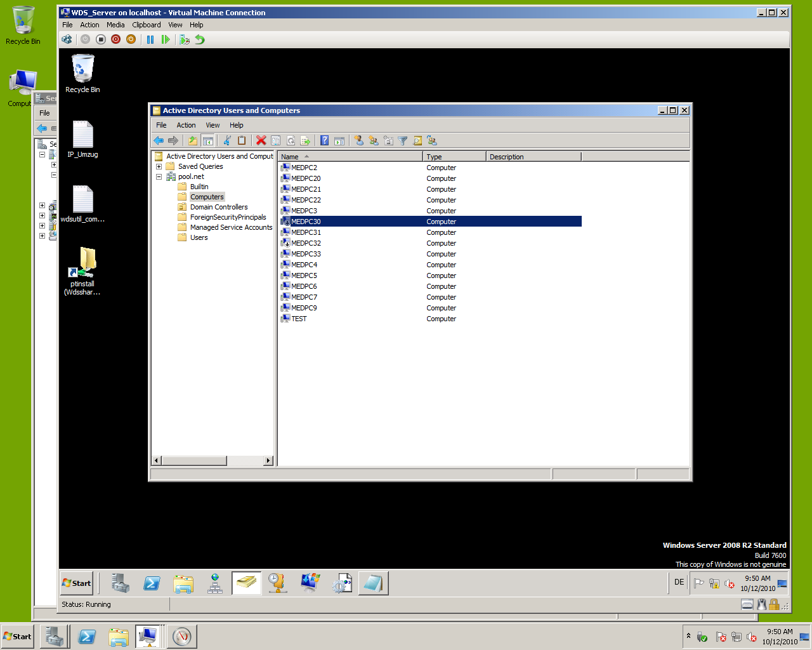The image size is (812, 650).
Task: Click the Start button inside the VM
Action: point(77,583)
